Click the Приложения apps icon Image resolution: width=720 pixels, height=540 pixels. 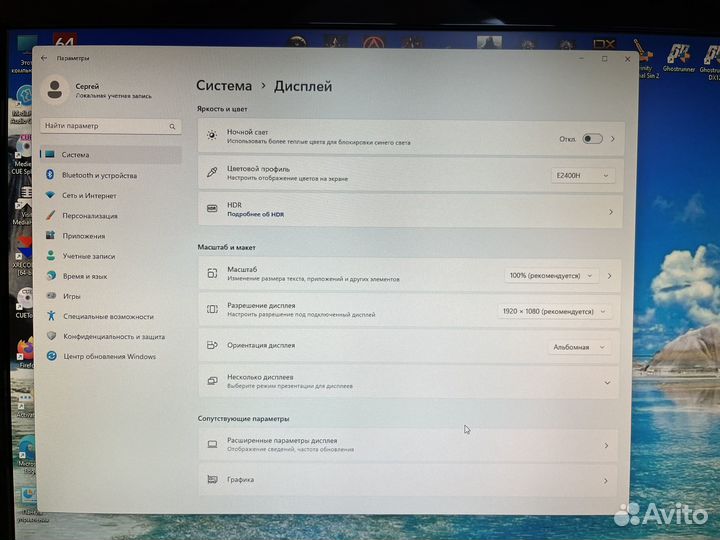point(51,235)
